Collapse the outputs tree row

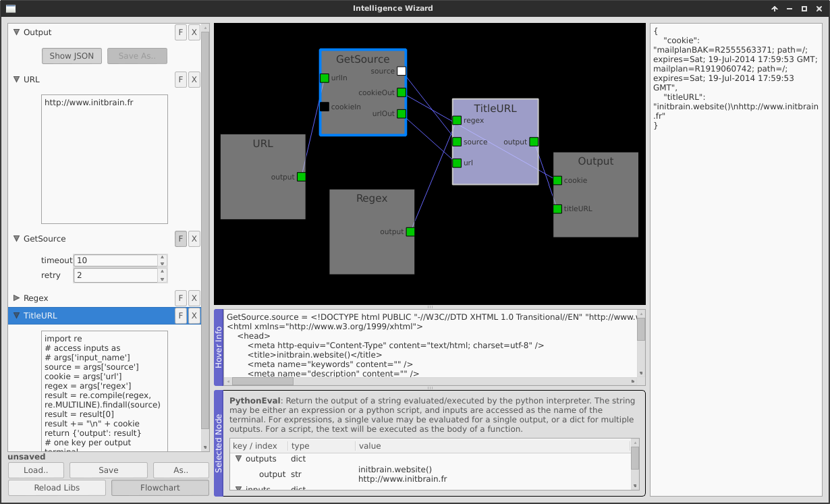pyautogui.click(x=238, y=459)
